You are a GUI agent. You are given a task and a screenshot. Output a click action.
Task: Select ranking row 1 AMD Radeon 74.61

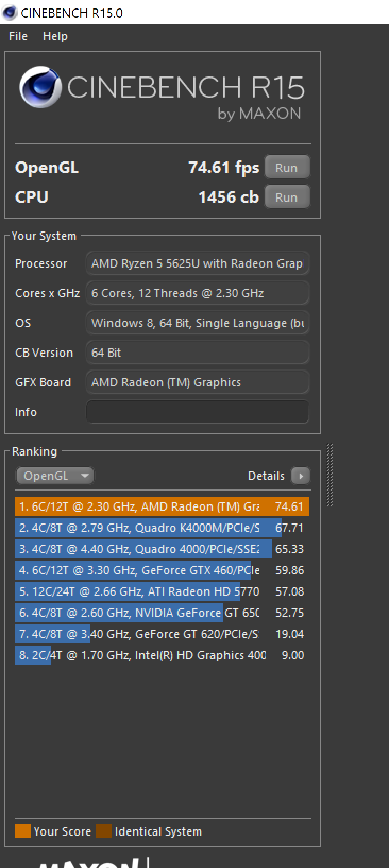[x=162, y=506]
